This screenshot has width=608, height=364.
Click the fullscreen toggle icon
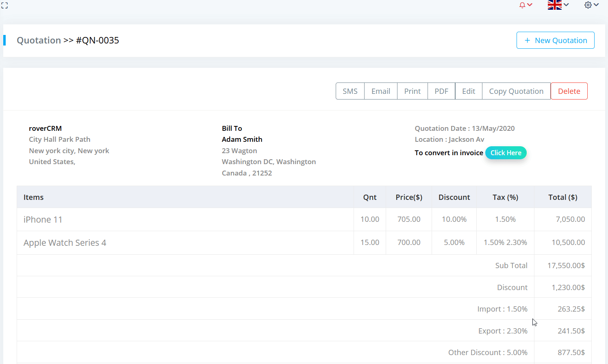pos(4,5)
